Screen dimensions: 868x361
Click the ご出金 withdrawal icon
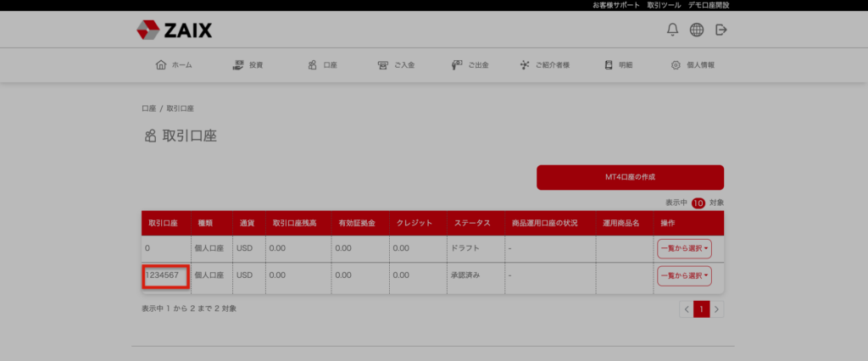pos(457,65)
